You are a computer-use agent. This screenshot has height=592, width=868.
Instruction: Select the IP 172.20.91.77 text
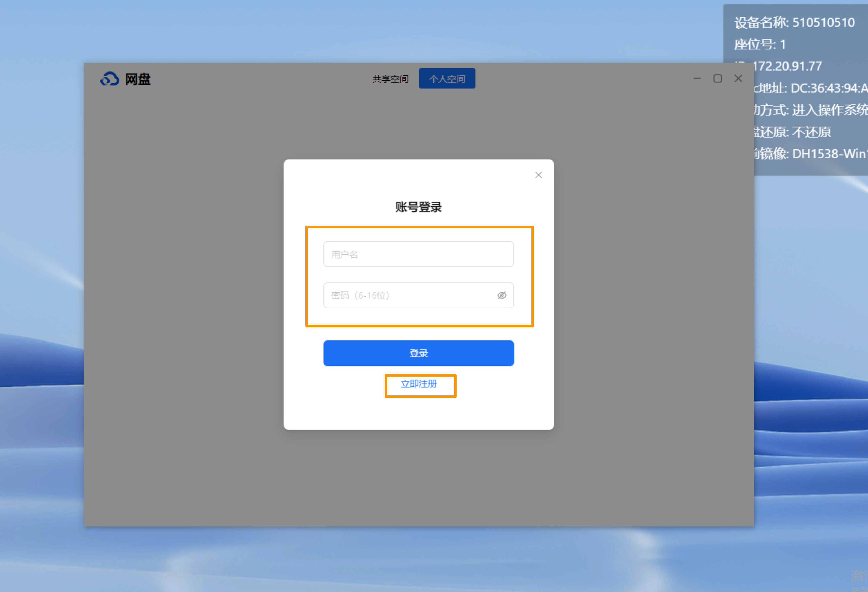(x=787, y=66)
